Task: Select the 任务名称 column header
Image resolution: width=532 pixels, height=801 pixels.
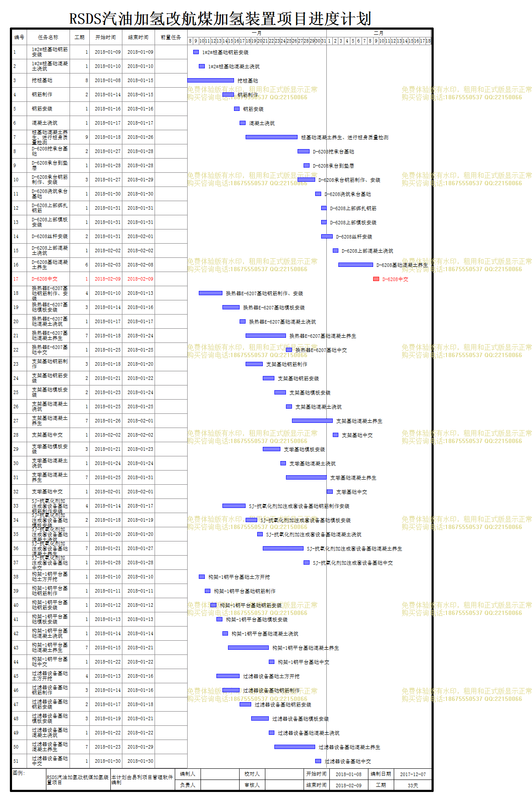Action: 48,37
